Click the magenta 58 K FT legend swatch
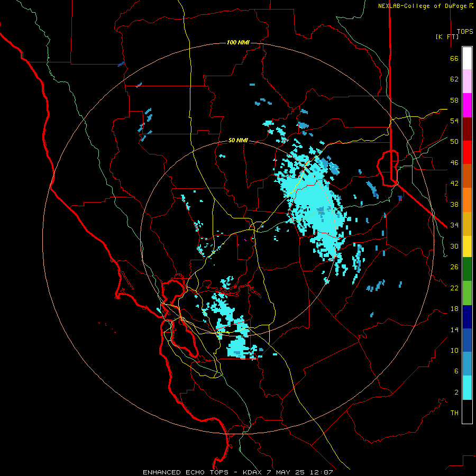Screen dimensions: 476x476 pos(467,105)
